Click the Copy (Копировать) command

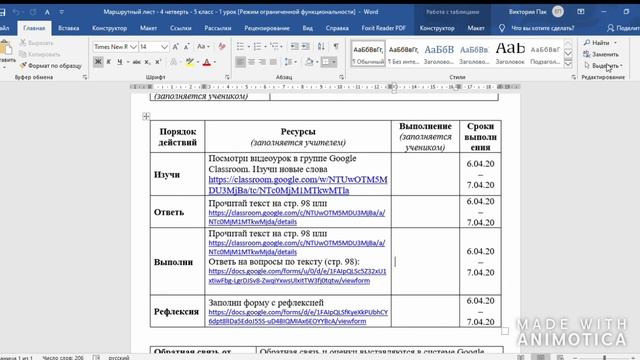tap(40, 54)
